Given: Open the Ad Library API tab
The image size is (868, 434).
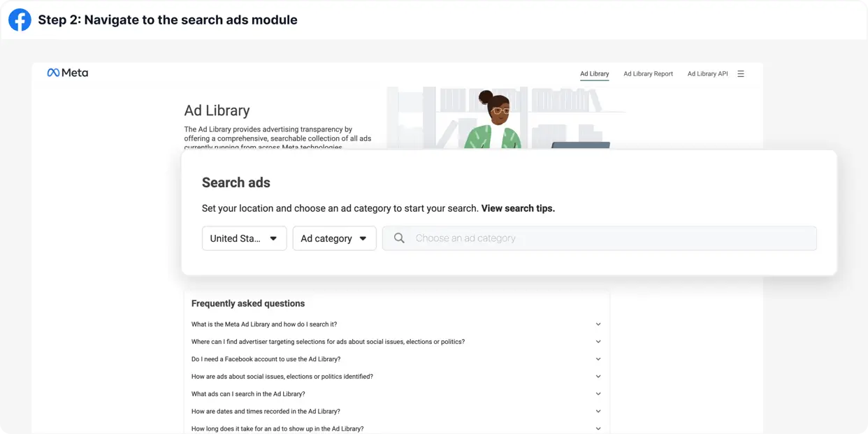Looking at the screenshot, I should [707, 73].
